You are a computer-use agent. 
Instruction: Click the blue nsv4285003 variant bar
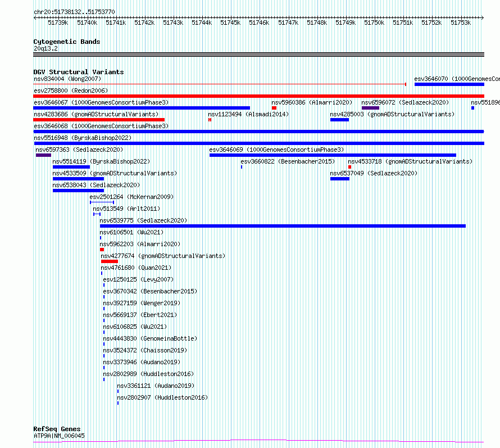339,120
